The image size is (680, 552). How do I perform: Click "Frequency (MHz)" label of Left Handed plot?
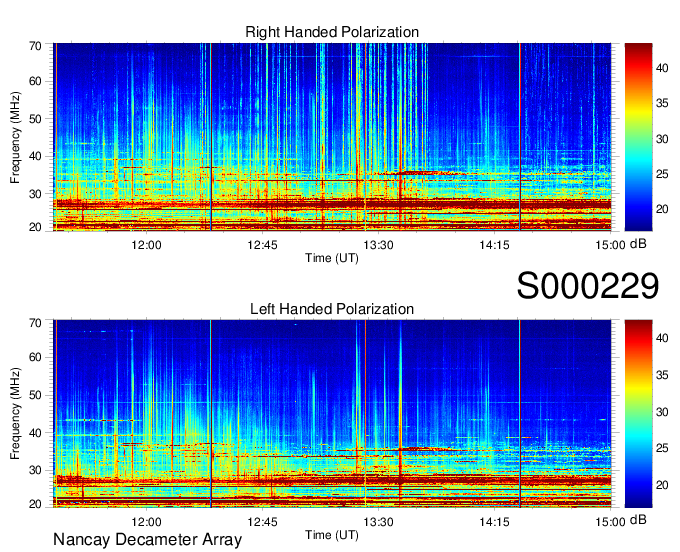[15, 414]
